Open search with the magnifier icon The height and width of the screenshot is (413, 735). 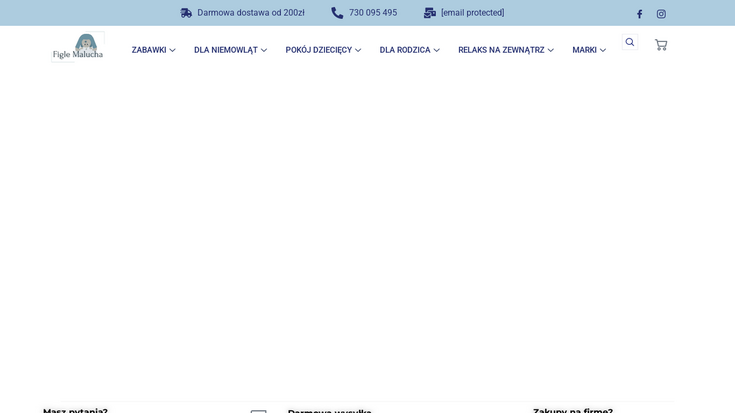[x=630, y=42]
